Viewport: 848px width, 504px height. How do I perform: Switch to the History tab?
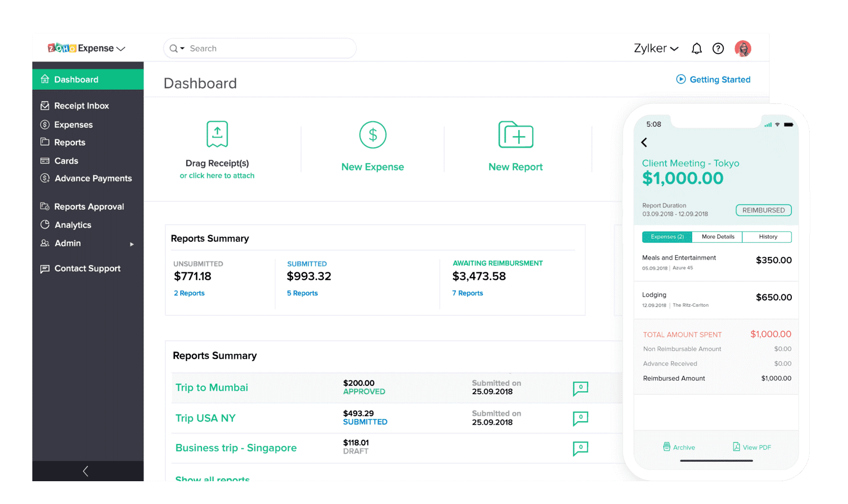pos(767,237)
